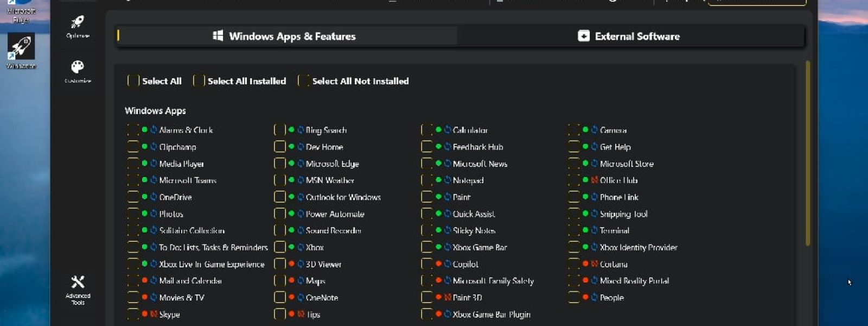
Task: Click the red icon beside Cortana
Action: point(595,264)
